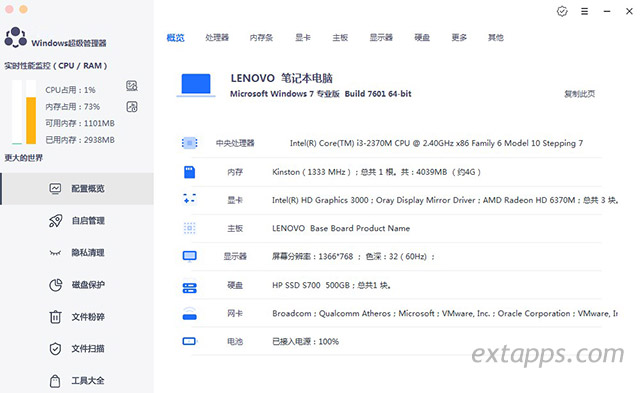Screen dimensions: 640x393
Task: Click the 实时性能监控 (CPU / RAM) heading
Action: (x=56, y=66)
